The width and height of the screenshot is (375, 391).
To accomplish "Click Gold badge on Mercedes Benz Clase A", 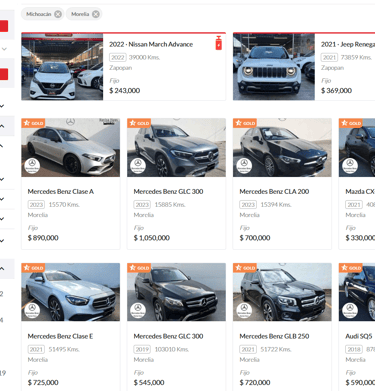I will [x=33, y=123].
